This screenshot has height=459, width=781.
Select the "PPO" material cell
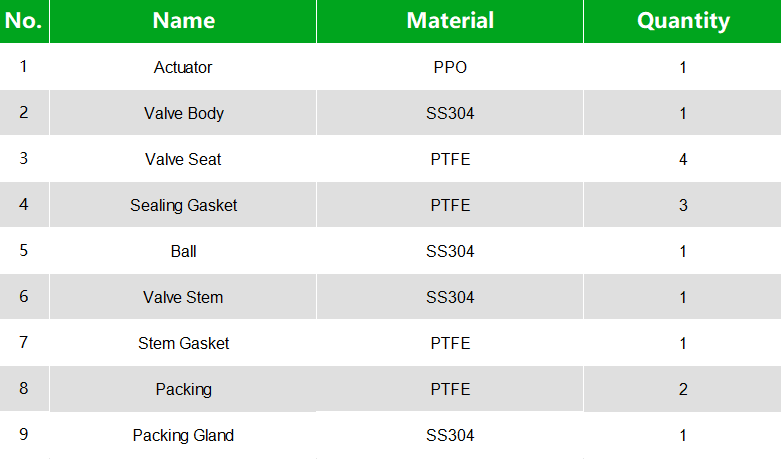(450, 68)
